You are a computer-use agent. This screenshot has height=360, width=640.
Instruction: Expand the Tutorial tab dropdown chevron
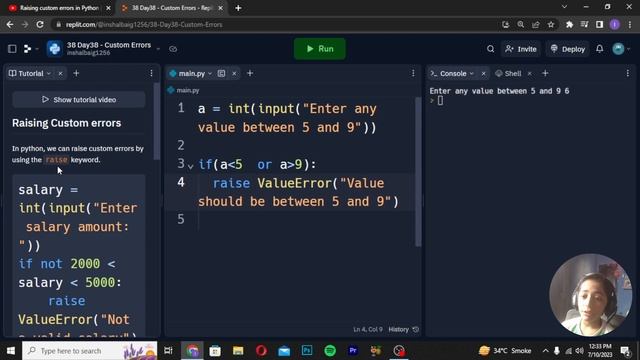(x=49, y=73)
